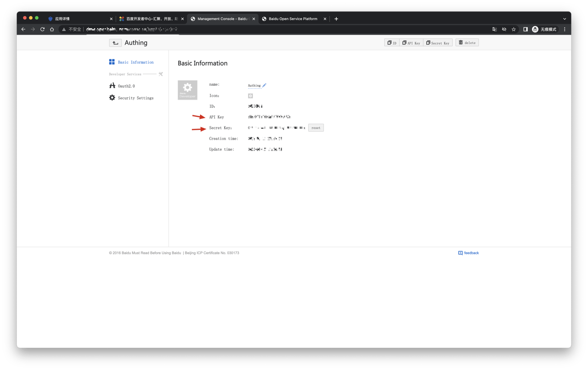Go back using the return arrow beside Authing
588x370 pixels.
pos(115,43)
